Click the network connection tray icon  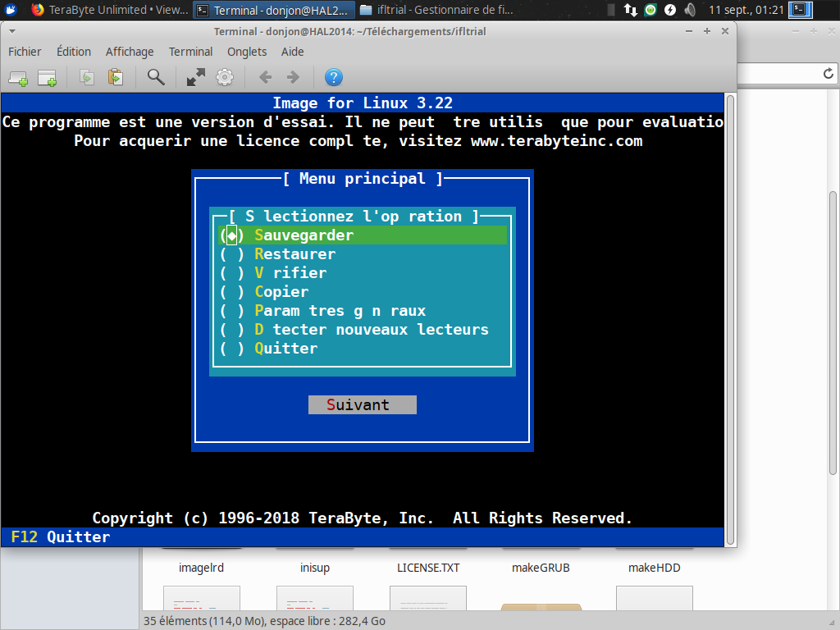point(631,10)
